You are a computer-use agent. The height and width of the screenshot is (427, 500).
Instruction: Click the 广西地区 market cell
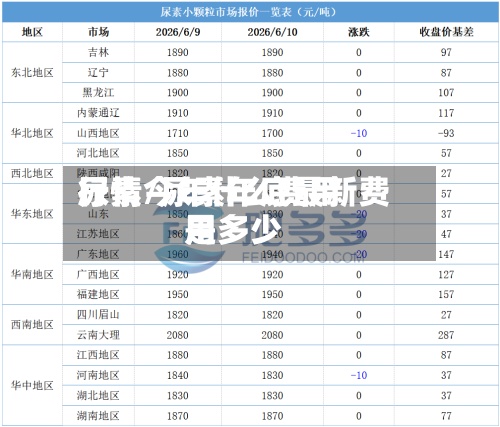pos(98,274)
